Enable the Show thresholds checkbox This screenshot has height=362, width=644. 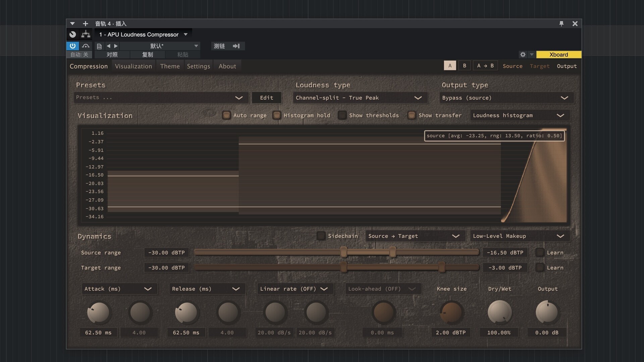pos(342,115)
